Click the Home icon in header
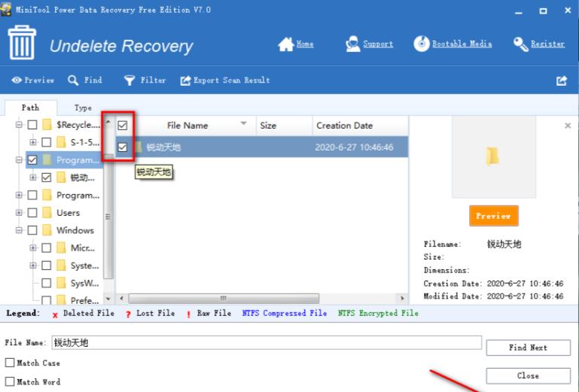Screen dimensions: 579x392 [x=286, y=44]
